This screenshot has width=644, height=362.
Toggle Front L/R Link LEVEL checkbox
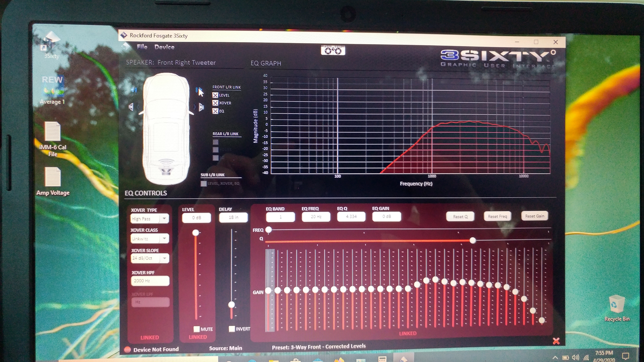coord(215,95)
